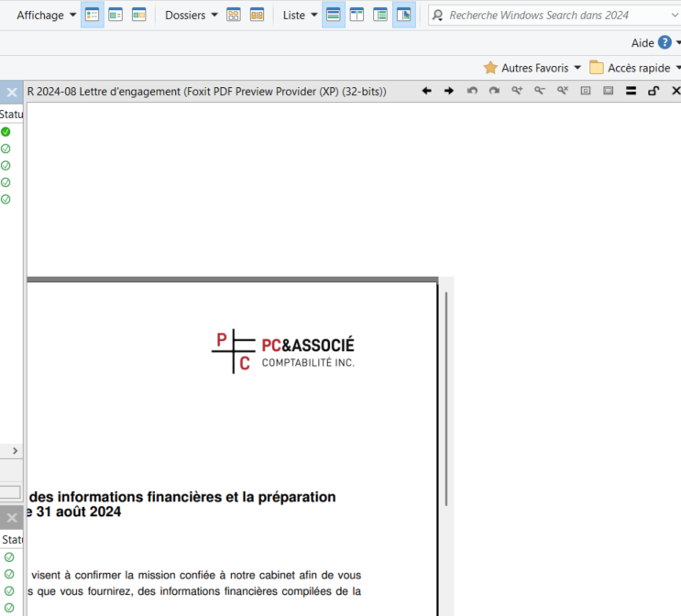The height and width of the screenshot is (616, 681).
Task: Click the next file arrow in preview header
Action: click(x=449, y=91)
